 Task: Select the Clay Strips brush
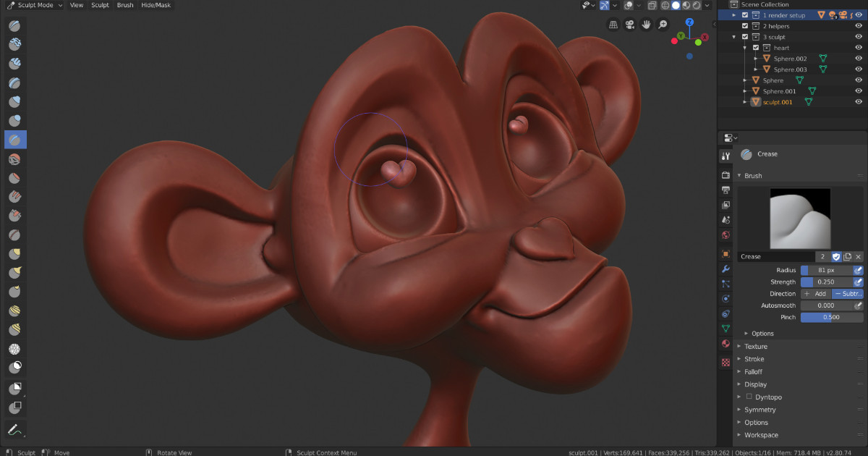click(15, 64)
